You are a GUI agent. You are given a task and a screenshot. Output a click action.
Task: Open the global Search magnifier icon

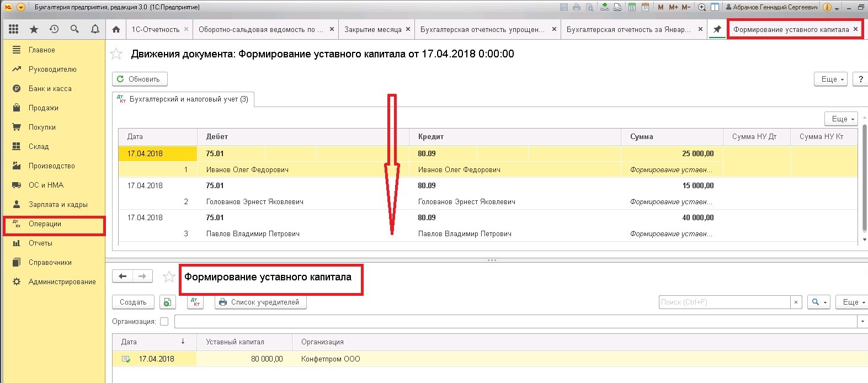tap(74, 29)
